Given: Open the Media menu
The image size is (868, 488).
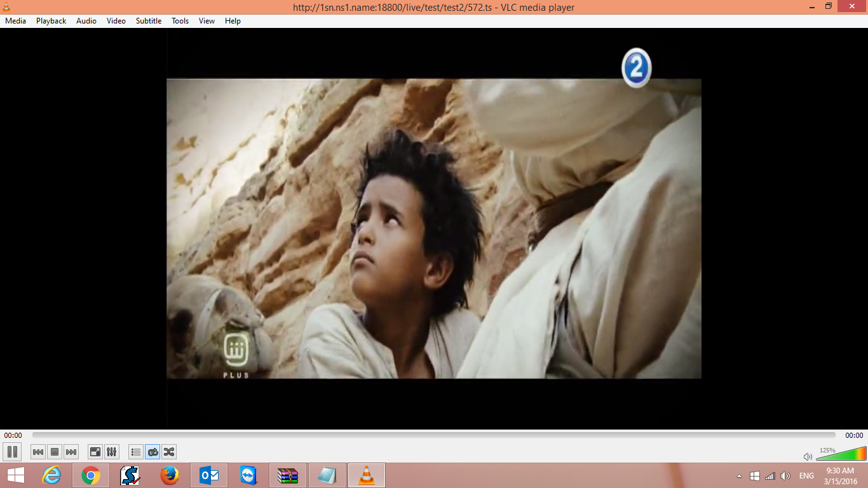Looking at the screenshot, I should tap(16, 21).
